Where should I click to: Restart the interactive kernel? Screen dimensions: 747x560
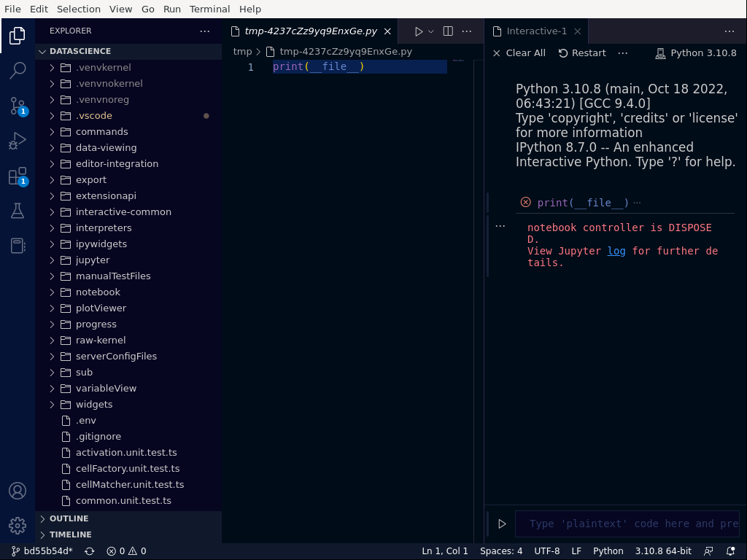582,52
